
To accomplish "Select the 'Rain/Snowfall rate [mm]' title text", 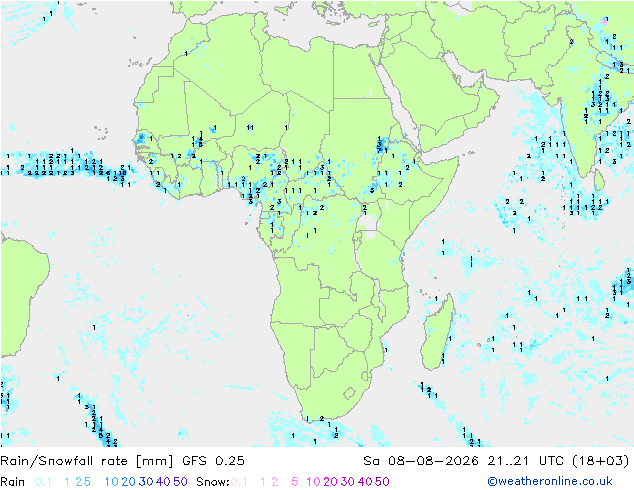I will tap(87, 461).
